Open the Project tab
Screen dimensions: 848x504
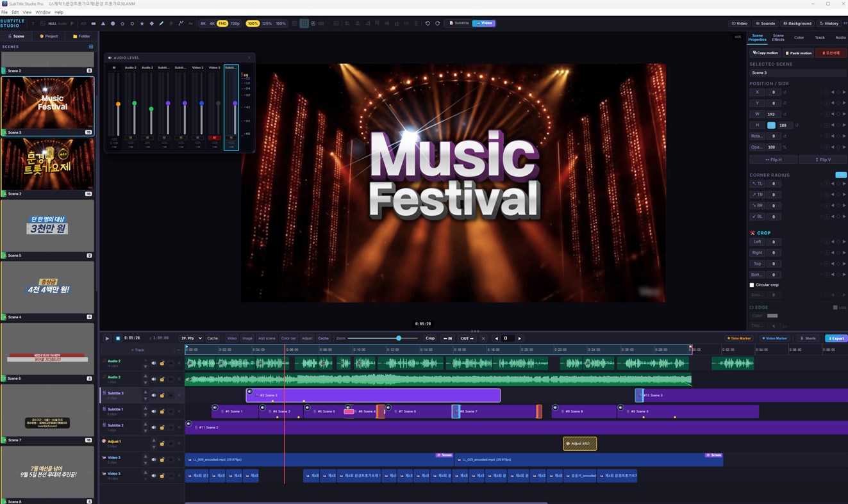[49, 36]
